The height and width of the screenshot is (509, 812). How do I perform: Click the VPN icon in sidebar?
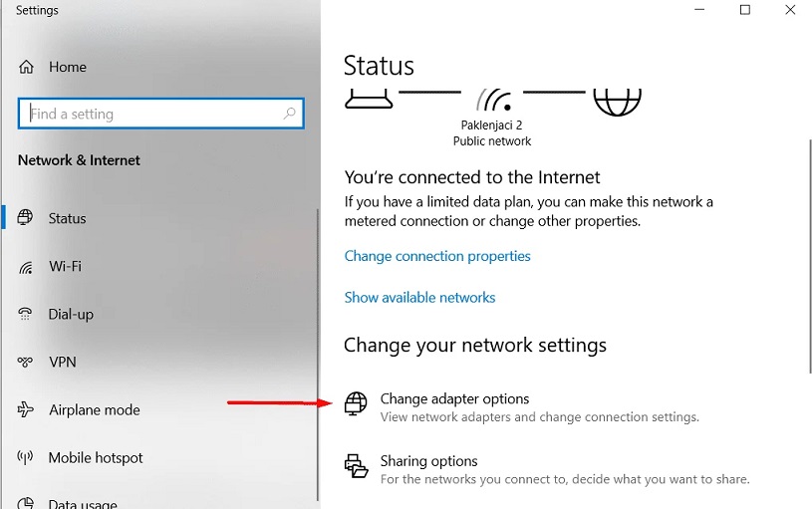click(x=25, y=362)
